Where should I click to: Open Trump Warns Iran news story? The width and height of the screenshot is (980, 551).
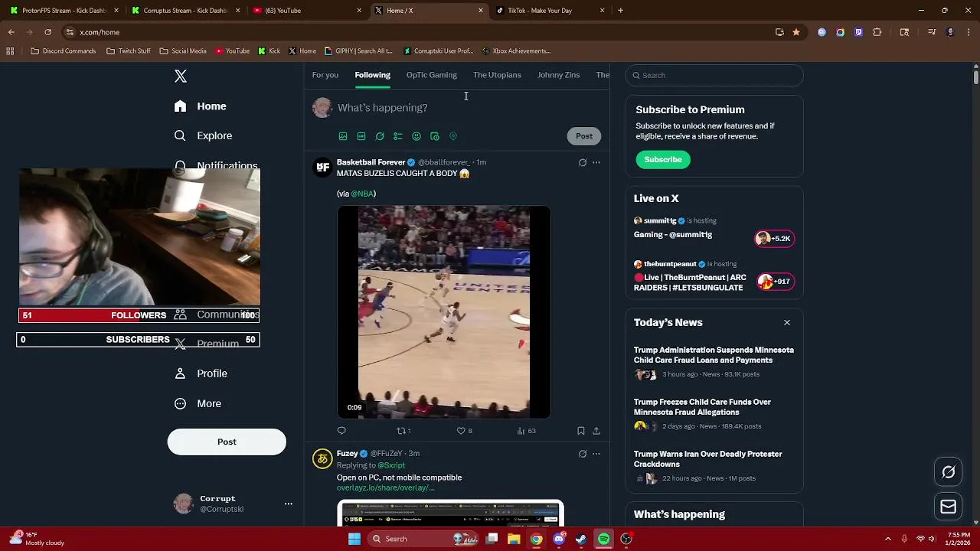pos(714,465)
